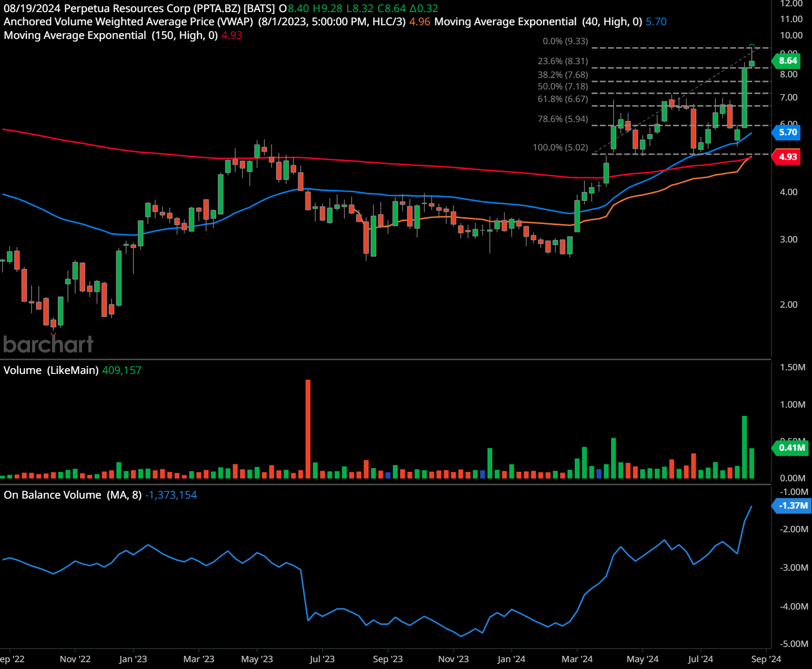Click the 2.00 price axis label
812x669 pixels.
[789, 305]
